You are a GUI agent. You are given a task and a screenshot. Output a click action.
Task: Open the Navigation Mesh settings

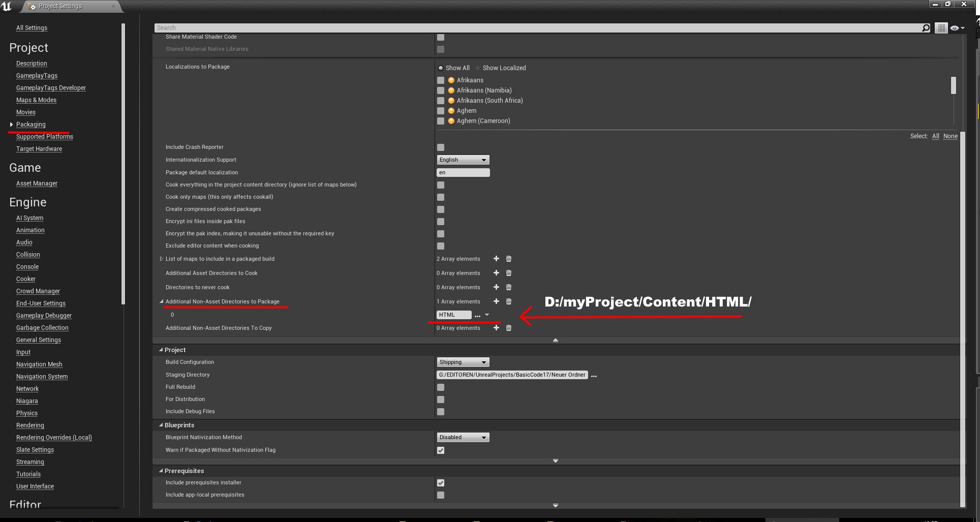click(x=39, y=364)
